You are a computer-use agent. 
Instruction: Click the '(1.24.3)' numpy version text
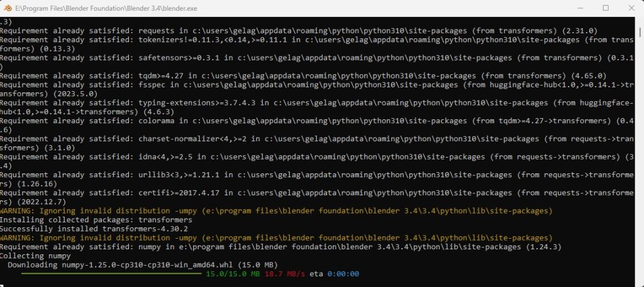point(543,247)
